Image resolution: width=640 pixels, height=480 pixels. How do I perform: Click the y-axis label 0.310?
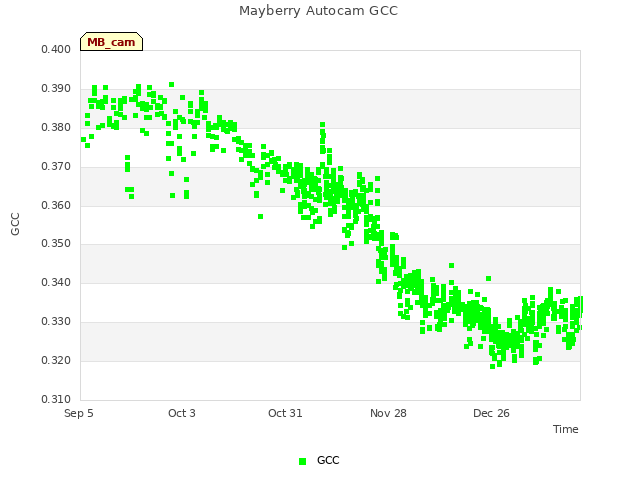tap(56, 399)
